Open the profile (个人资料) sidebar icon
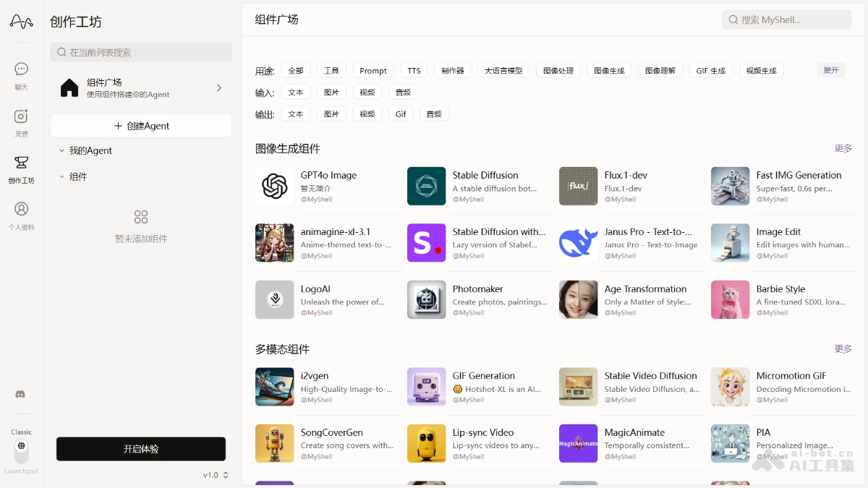The height and width of the screenshot is (488, 868). point(21,209)
